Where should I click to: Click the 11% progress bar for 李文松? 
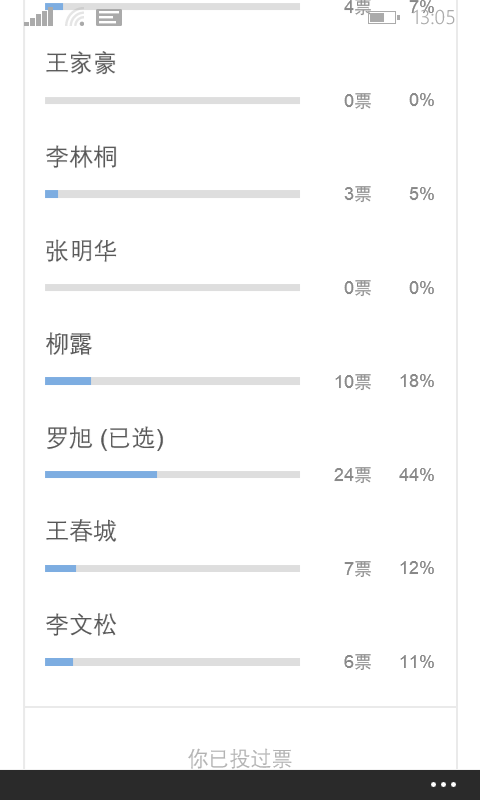[172, 662]
